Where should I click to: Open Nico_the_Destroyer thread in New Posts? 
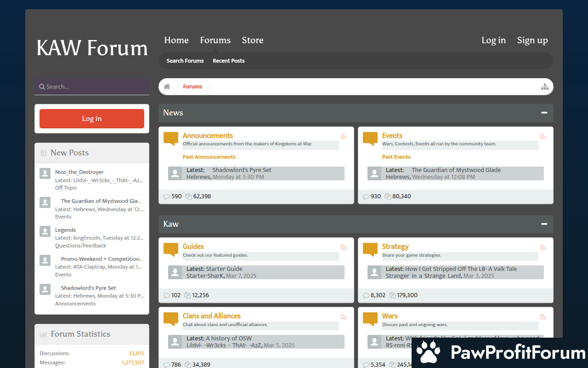click(79, 172)
